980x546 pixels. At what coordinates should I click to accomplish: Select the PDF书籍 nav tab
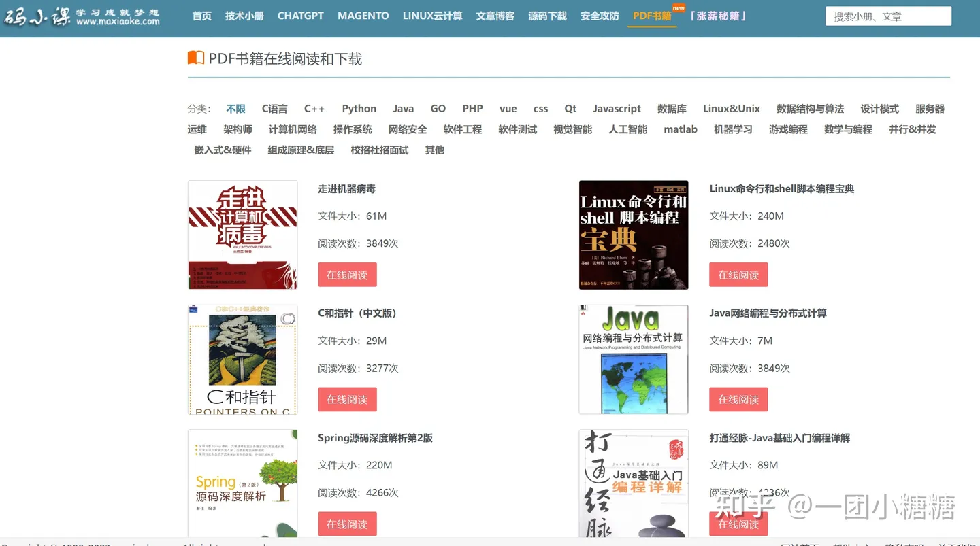click(652, 16)
